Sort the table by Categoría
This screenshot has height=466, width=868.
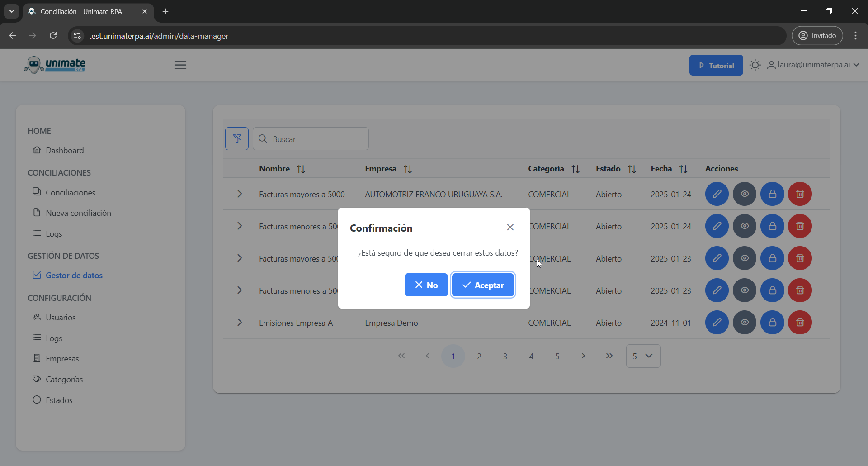[576, 169]
